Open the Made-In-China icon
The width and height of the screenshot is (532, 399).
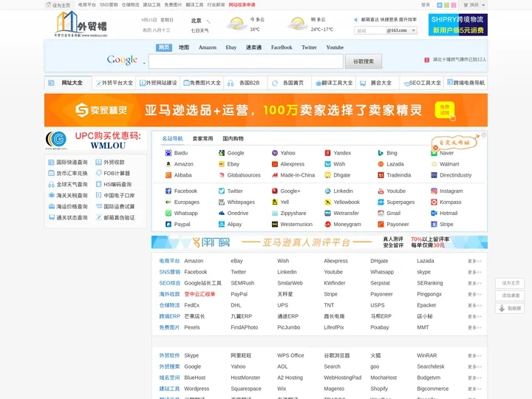(x=274, y=175)
